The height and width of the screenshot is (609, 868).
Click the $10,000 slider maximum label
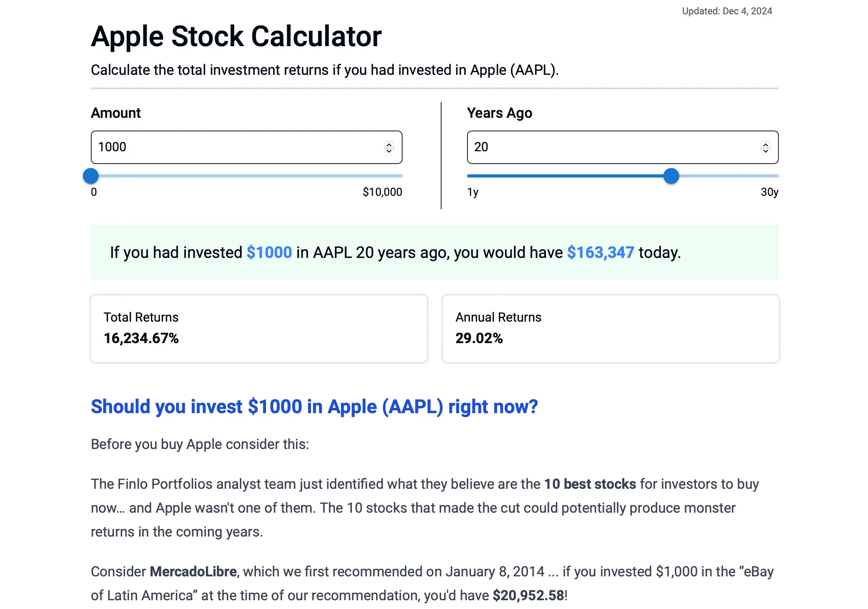pyautogui.click(x=382, y=192)
